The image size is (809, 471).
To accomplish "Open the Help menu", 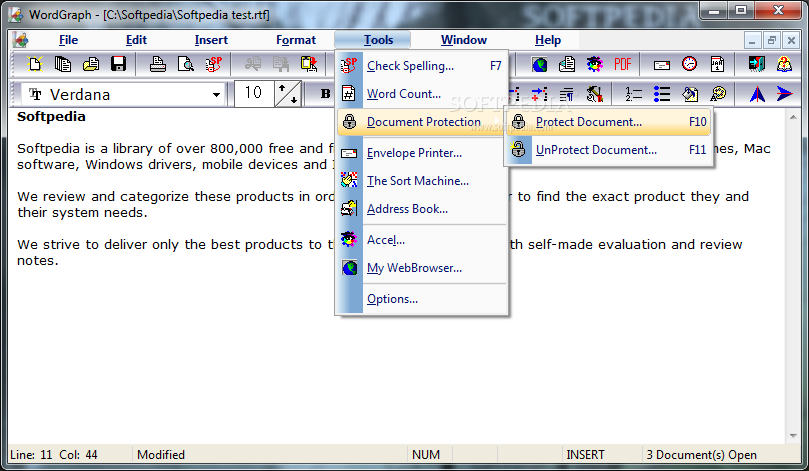I will click(547, 40).
